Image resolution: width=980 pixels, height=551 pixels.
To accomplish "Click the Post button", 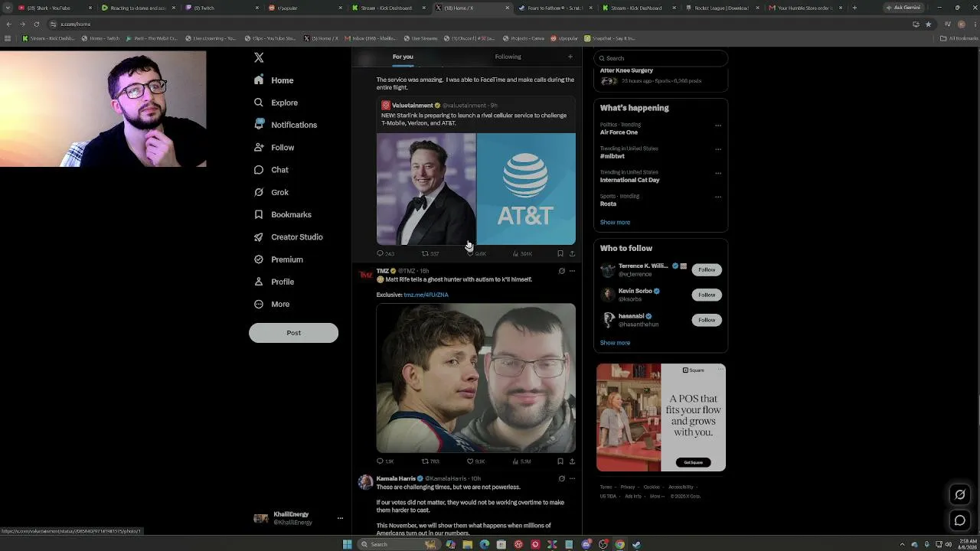I will [x=293, y=333].
